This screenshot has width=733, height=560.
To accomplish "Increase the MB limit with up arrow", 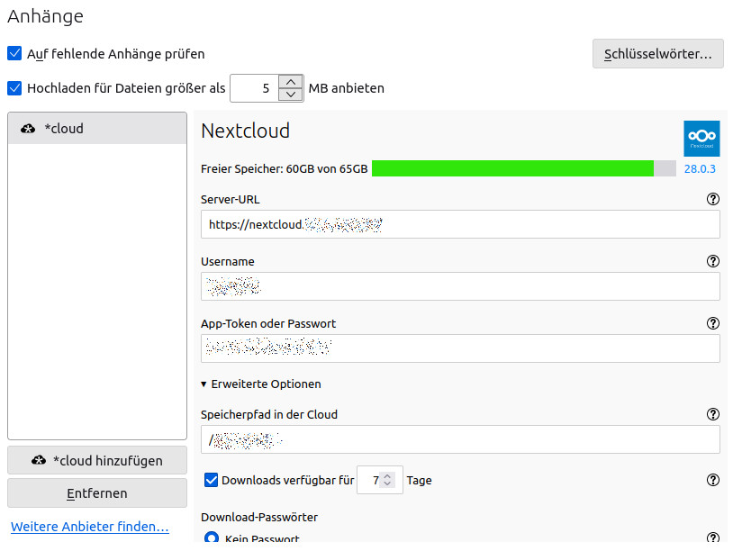I will click(290, 82).
